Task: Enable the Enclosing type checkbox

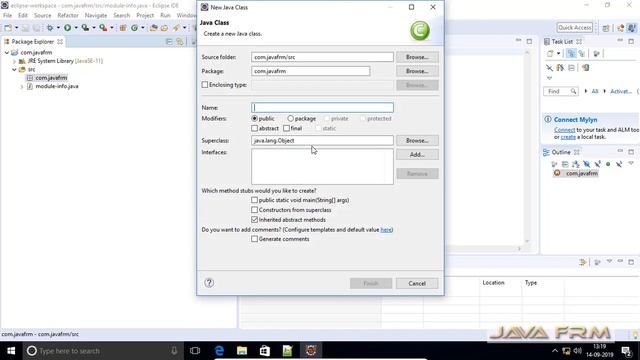Action: [205, 85]
